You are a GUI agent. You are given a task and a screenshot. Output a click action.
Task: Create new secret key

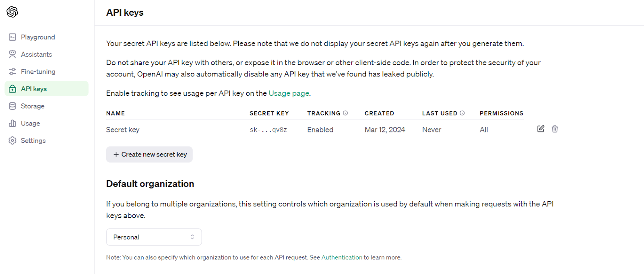tap(149, 155)
